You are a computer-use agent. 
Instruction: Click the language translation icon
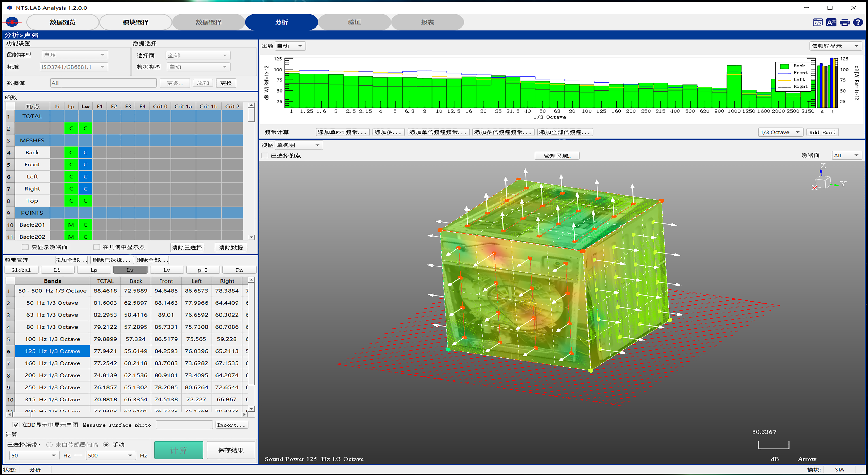click(831, 23)
